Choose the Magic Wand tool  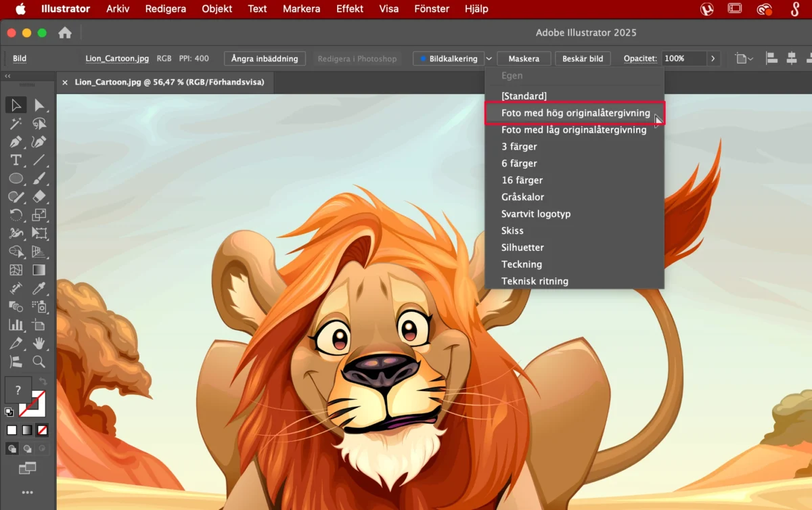pos(16,123)
